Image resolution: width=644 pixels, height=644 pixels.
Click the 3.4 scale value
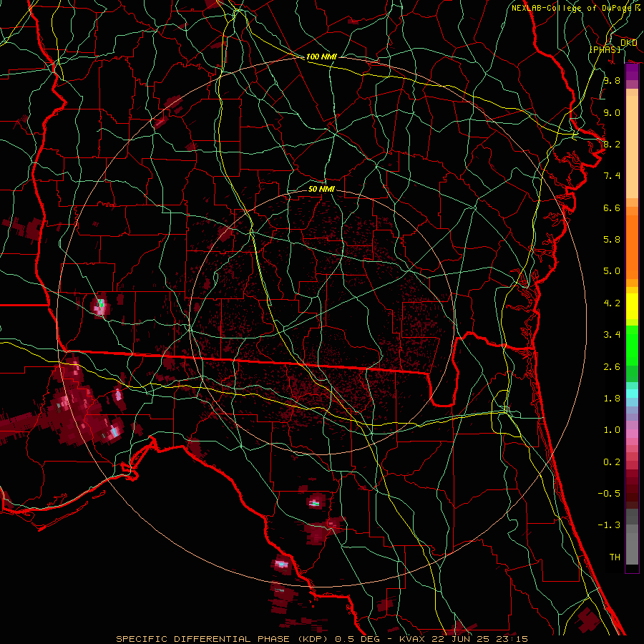click(x=612, y=335)
